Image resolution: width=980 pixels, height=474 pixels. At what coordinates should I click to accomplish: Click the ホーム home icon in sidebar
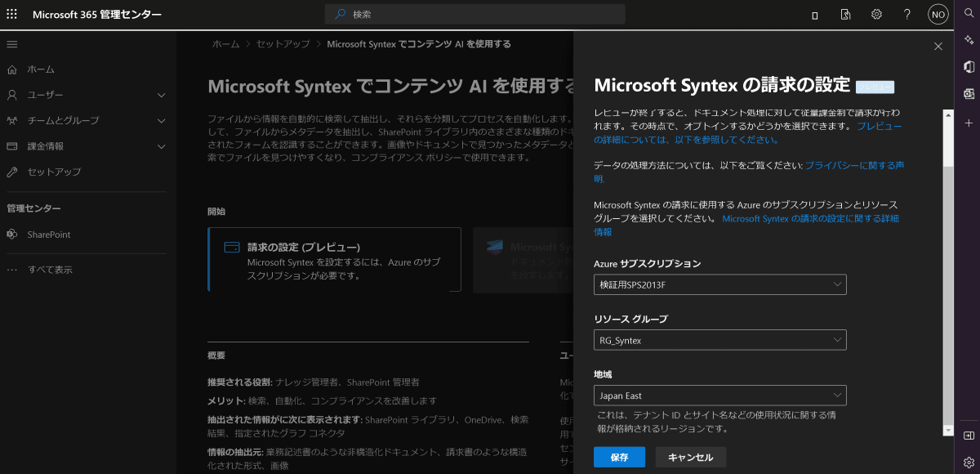pyautogui.click(x=12, y=69)
